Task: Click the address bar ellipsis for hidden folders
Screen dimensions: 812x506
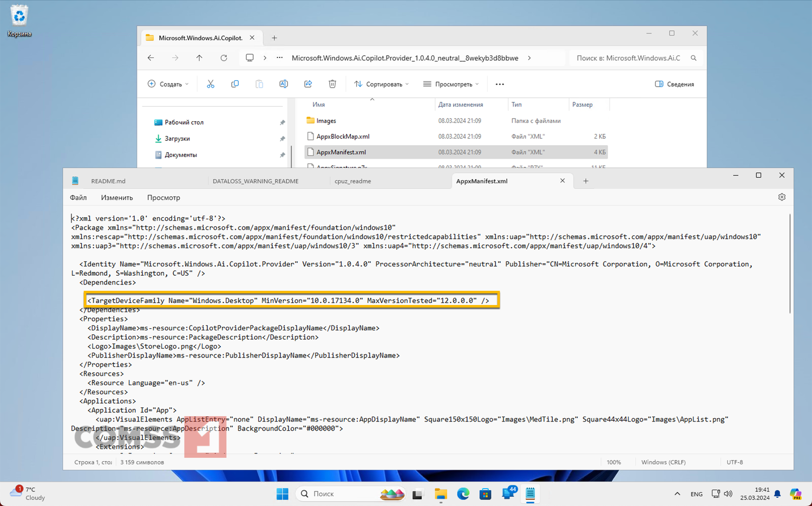Action: tap(280, 58)
